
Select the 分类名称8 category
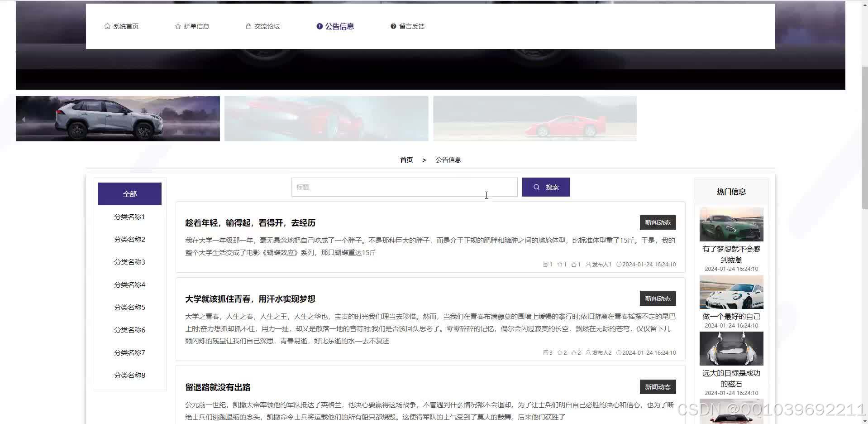coord(129,375)
